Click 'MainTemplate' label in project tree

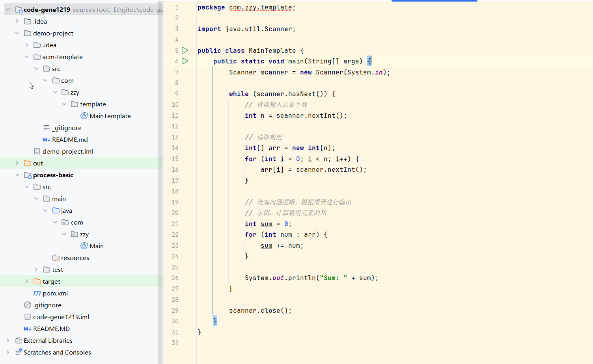pyautogui.click(x=110, y=116)
